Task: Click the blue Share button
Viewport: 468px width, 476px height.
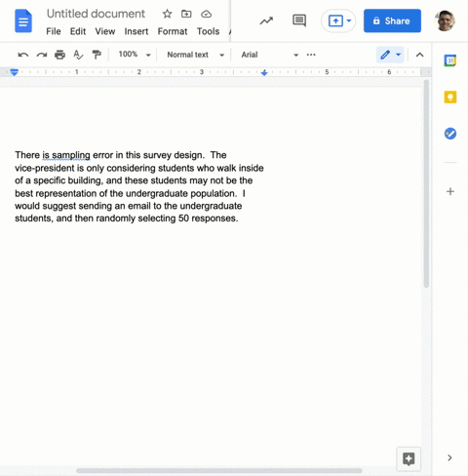Action: (x=392, y=20)
